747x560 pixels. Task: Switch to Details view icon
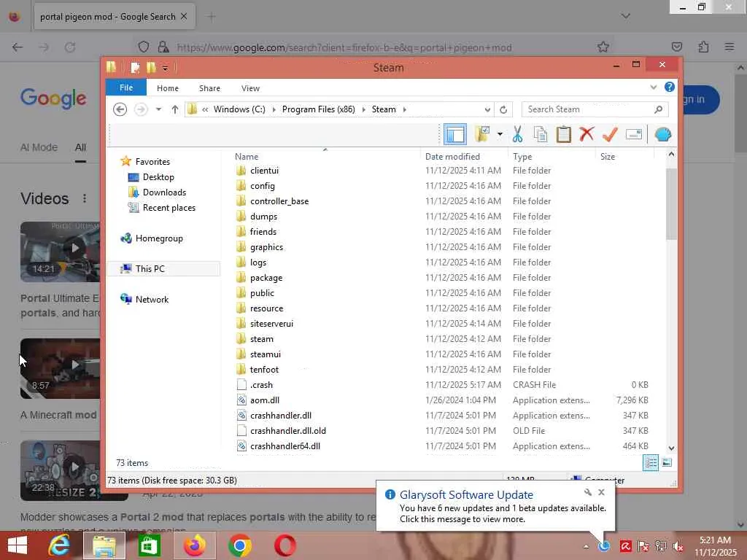tap(651, 462)
